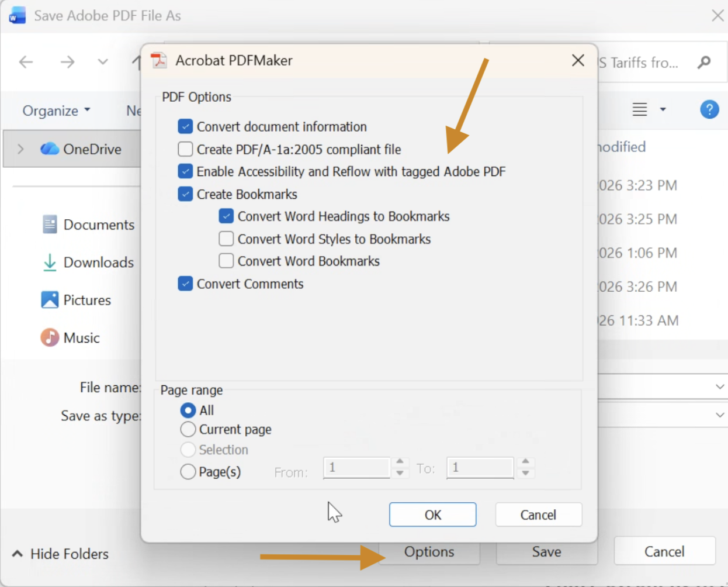Screen dimensions: 728x587
Task: Click the Save button
Action: tap(547, 552)
